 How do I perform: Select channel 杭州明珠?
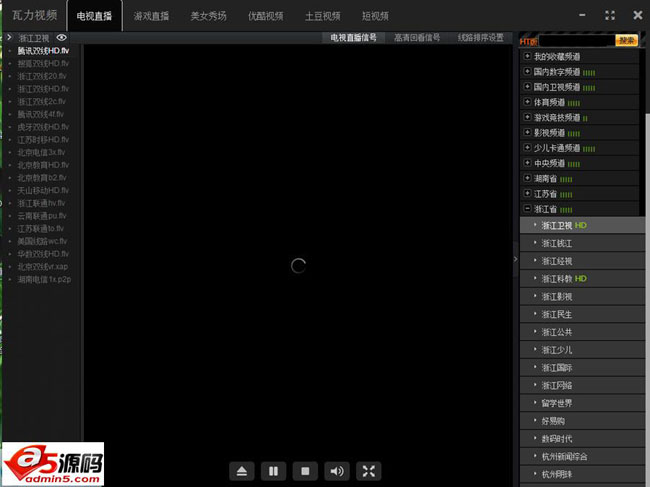click(582, 474)
